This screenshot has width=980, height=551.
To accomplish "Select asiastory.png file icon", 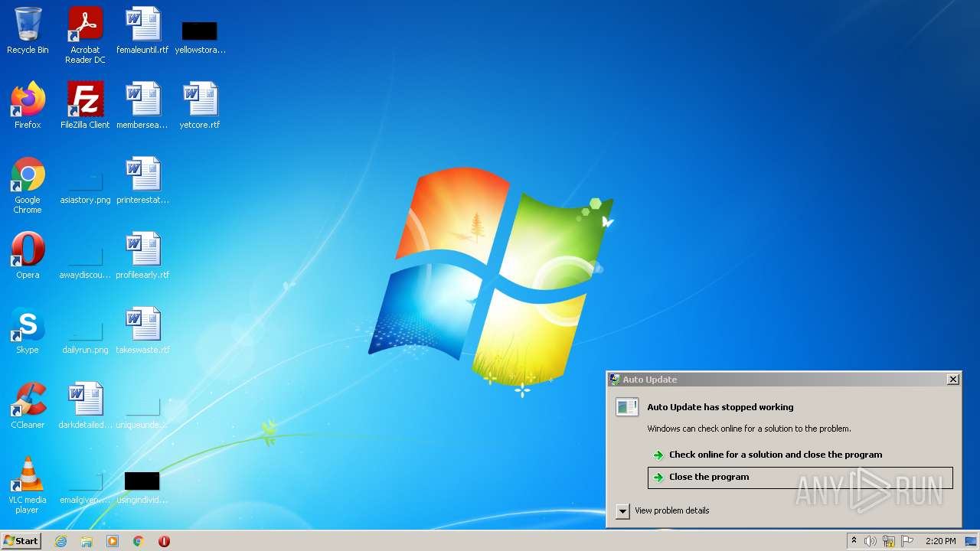I will click(x=85, y=186).
